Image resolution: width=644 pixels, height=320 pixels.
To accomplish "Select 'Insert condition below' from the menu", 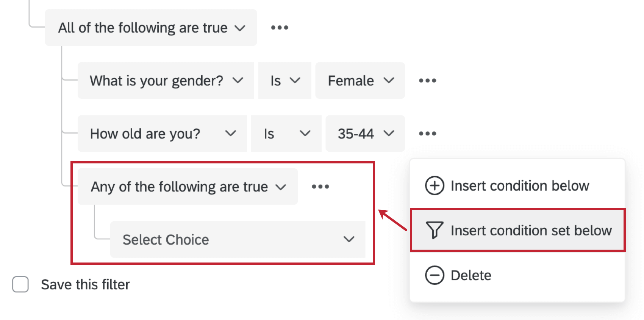I will click(520, 186).
